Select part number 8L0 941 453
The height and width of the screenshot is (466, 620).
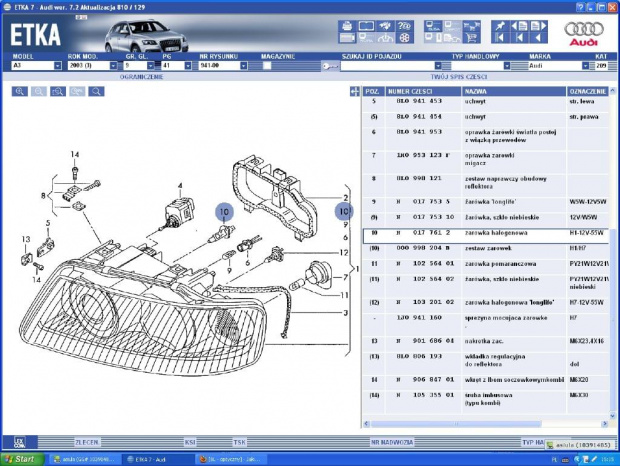[419, 101]
